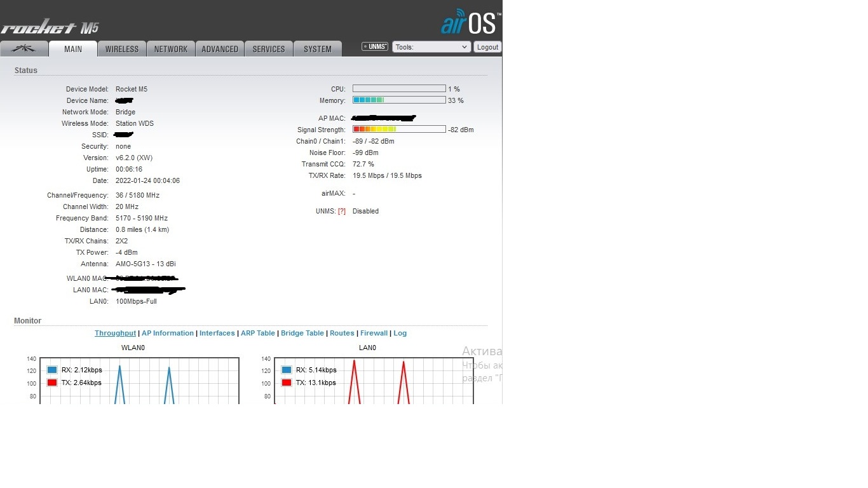Show the Interfaces monitor

click(217, 333)
